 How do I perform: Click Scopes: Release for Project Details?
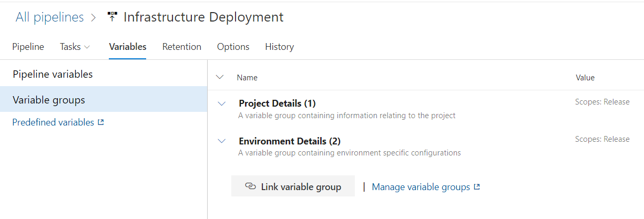(602, 102)
